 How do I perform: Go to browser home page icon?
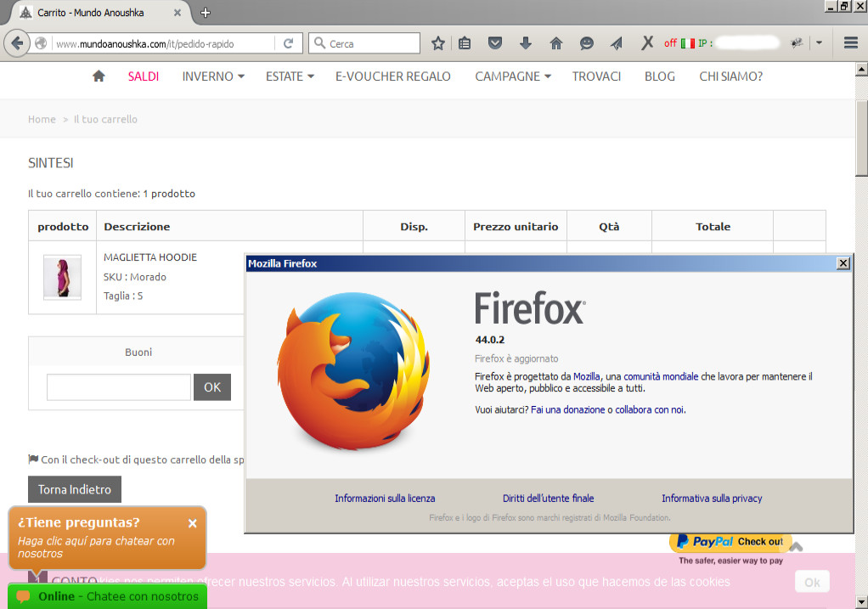pyautogui.click(x=555, y=43)
